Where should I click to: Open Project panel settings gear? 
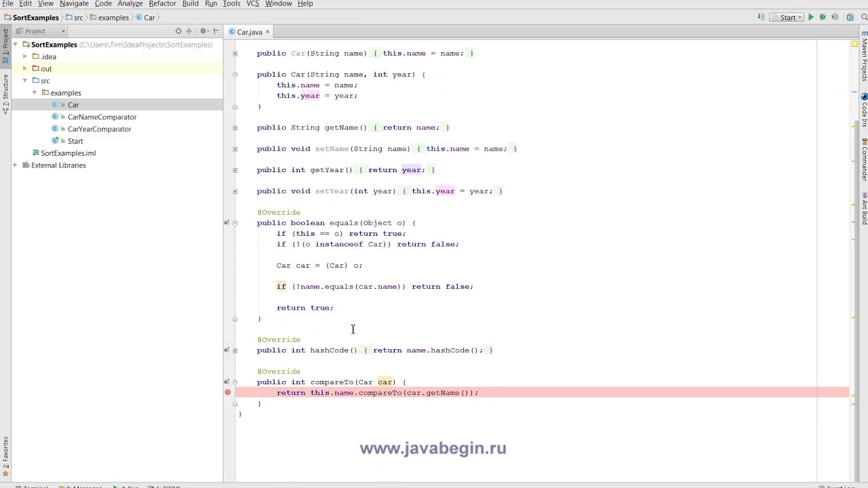click(x=203, y=31)
